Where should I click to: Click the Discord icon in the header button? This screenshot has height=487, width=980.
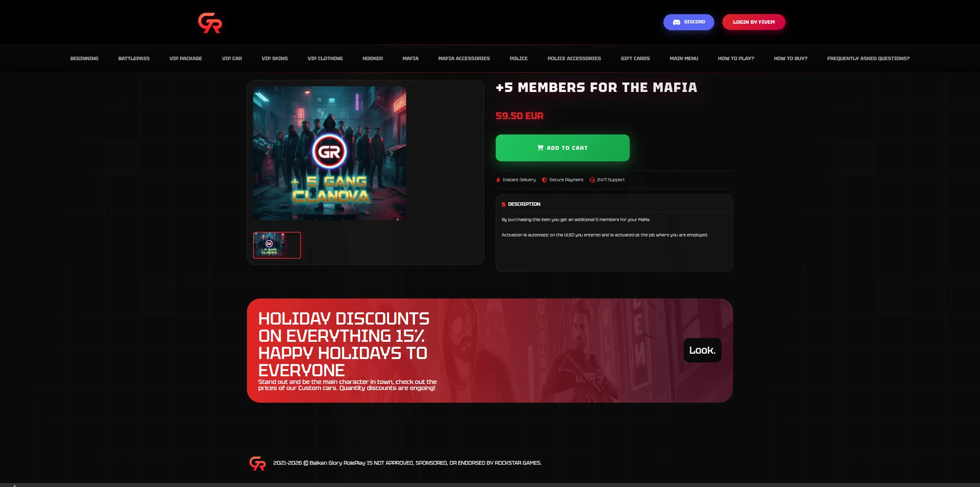click(x=676, y=22)
